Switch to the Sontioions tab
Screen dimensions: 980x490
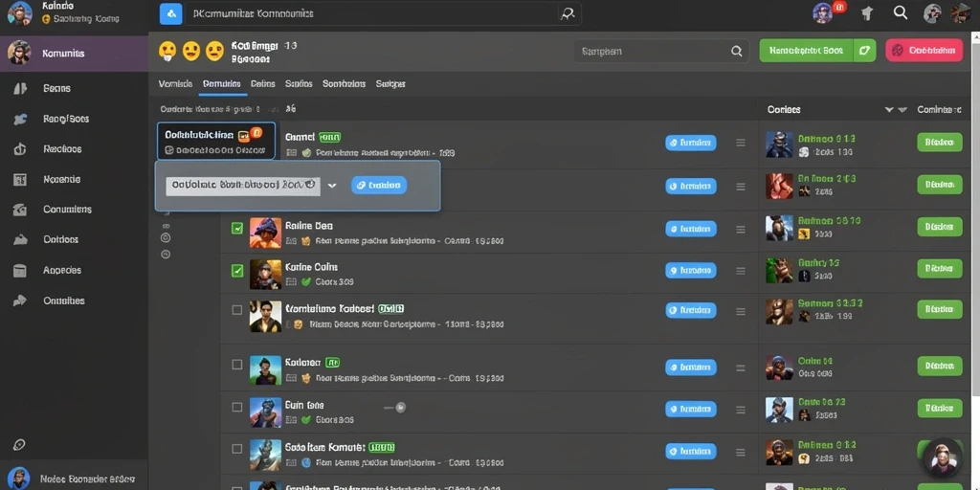[x=344, y=83]
